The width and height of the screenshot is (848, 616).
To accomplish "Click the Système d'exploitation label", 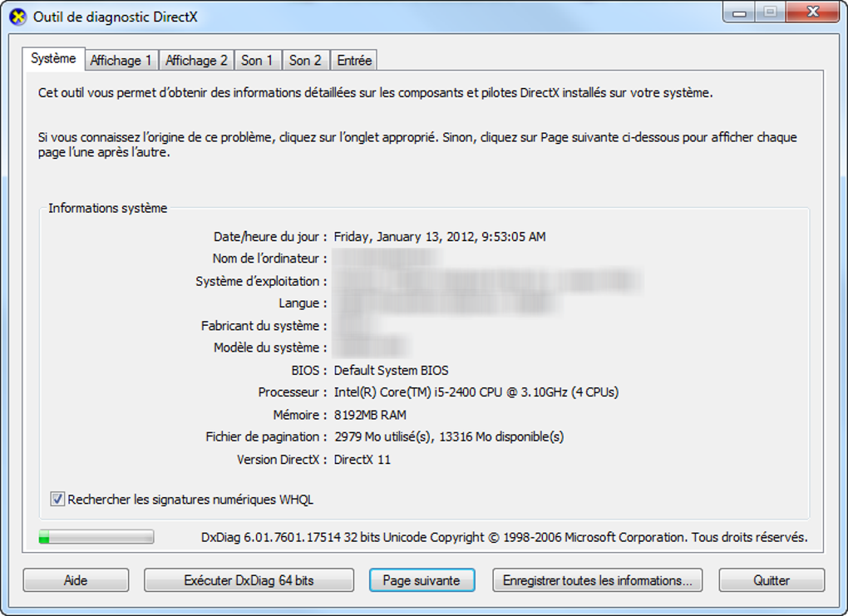I will (x=261, y=281).
